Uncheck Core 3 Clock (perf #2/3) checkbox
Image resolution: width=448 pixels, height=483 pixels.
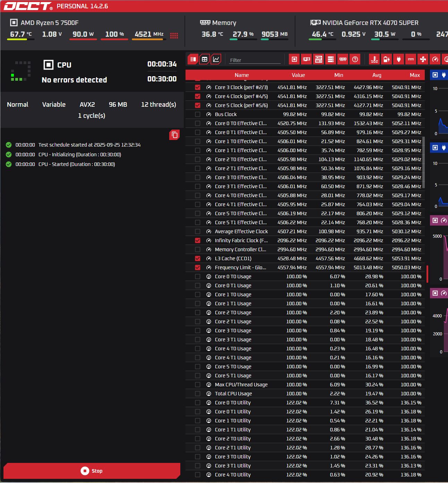point(198,87)
